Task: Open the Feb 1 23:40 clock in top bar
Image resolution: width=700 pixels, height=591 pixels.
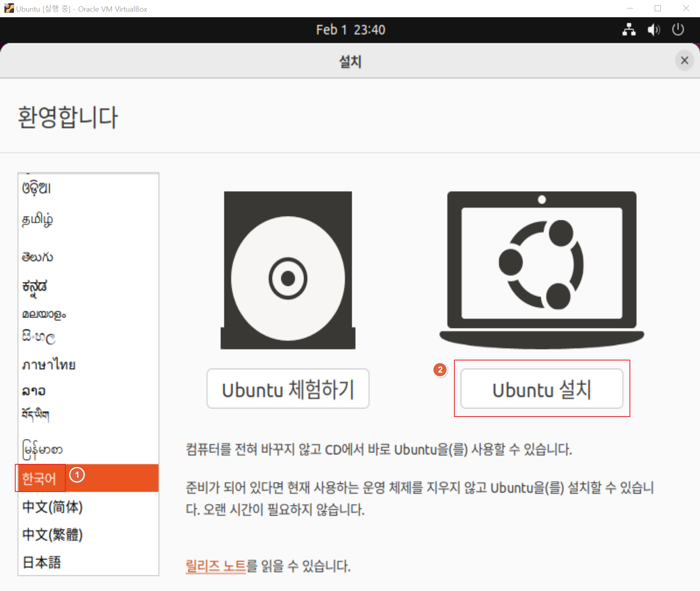Action: pos(351,30)
